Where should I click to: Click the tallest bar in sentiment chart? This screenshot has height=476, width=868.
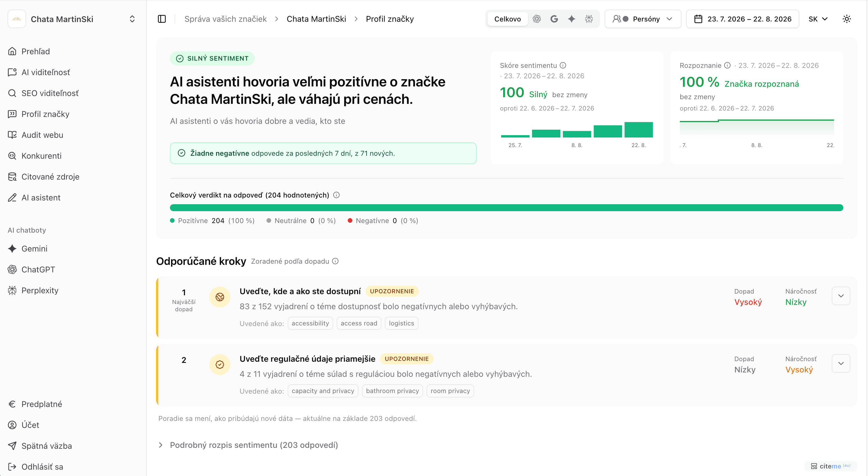pos(639,130)
